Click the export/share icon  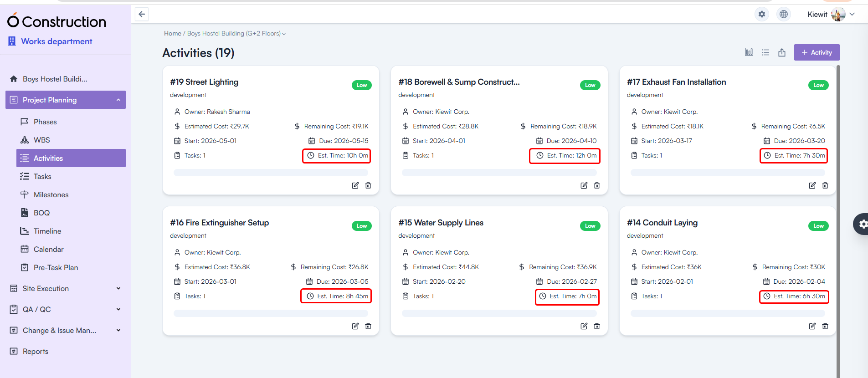[782, 52]
